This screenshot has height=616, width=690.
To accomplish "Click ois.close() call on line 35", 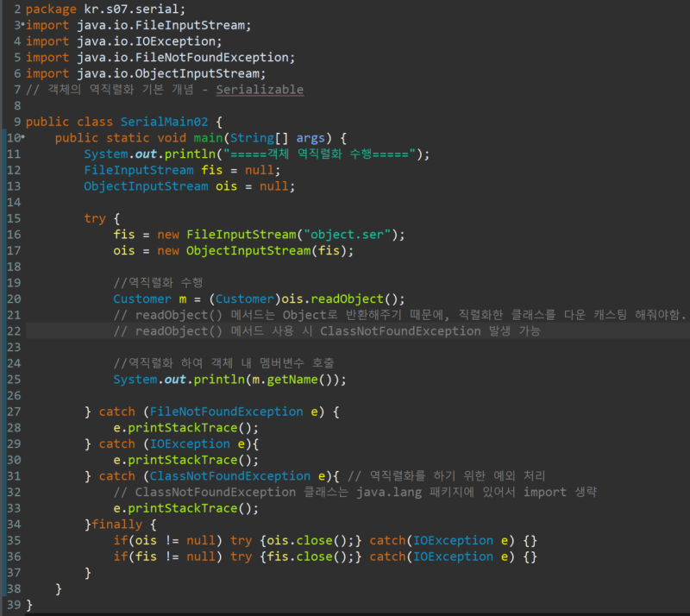I will (307, 541).
